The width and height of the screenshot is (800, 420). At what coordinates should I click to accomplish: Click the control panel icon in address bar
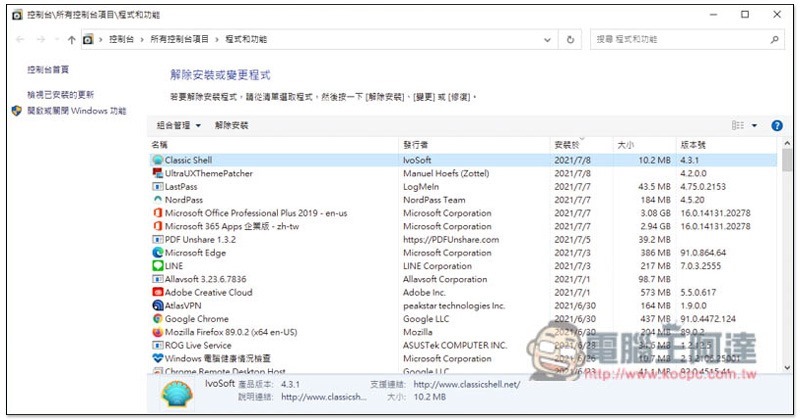pos(88,39)
